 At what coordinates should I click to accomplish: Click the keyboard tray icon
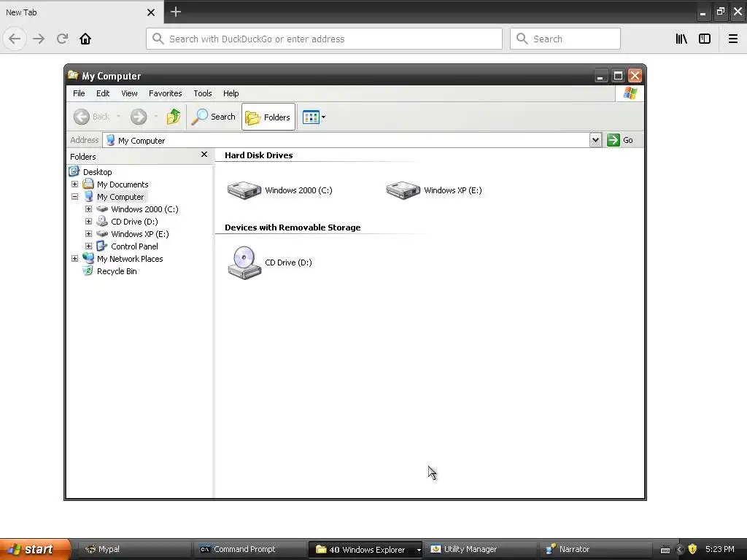coord(665,550)
